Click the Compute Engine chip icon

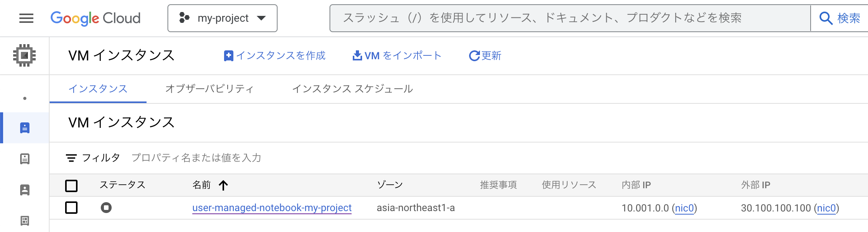24,55
